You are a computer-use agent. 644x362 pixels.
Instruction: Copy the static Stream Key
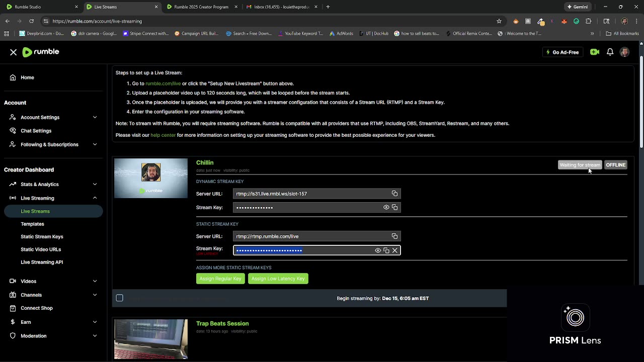pos(386,250)
